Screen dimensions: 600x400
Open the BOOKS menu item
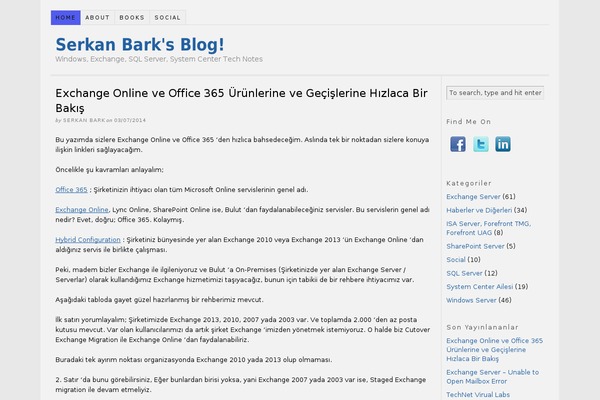[132, 18]
